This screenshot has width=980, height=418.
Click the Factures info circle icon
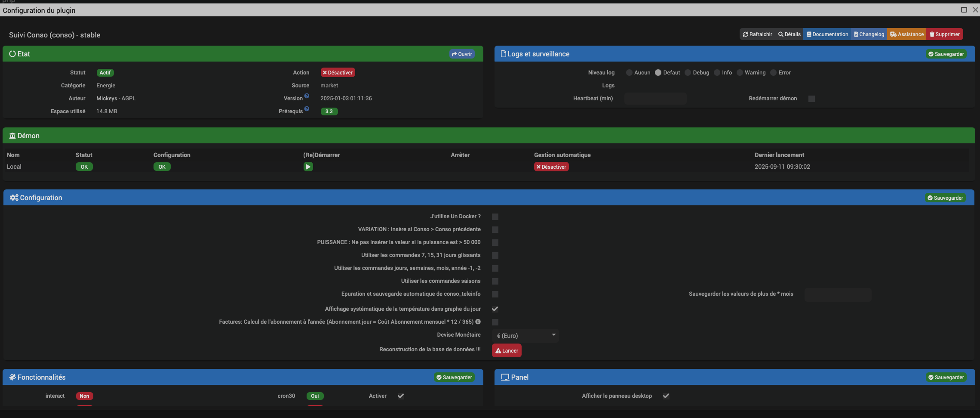pyautogui.click(x=478, y=322)
